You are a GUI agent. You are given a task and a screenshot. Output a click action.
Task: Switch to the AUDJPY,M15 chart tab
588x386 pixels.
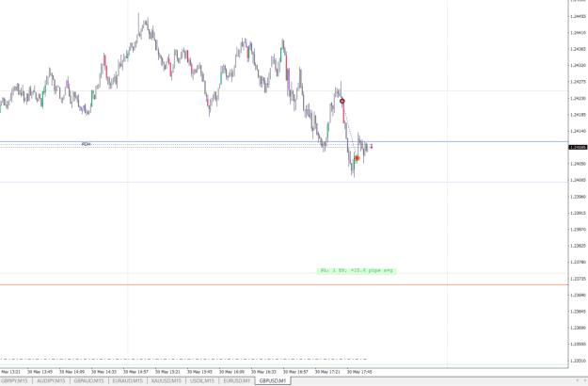[51, 380]
